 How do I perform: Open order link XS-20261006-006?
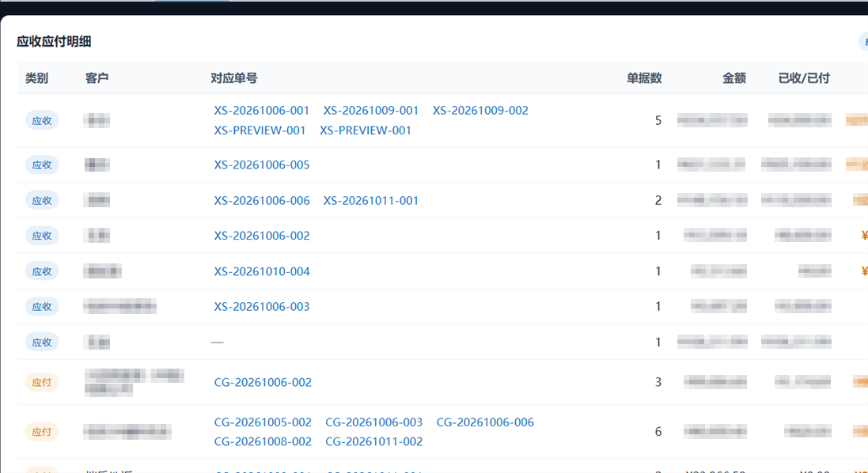[x=262, y=201]
